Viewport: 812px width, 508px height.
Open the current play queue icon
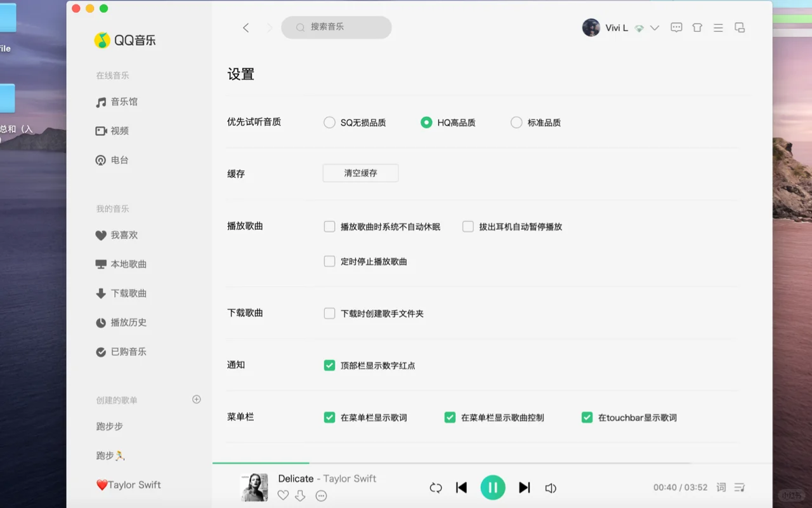click(740, 487)
